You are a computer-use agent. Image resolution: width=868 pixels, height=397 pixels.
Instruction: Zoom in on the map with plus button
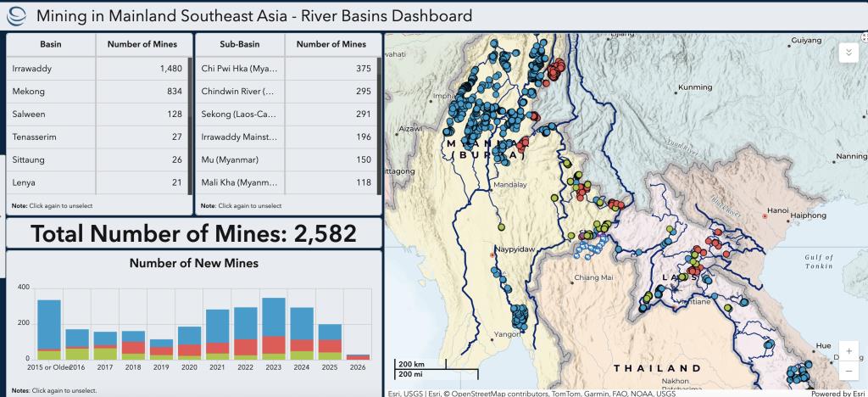coord(849,351)
